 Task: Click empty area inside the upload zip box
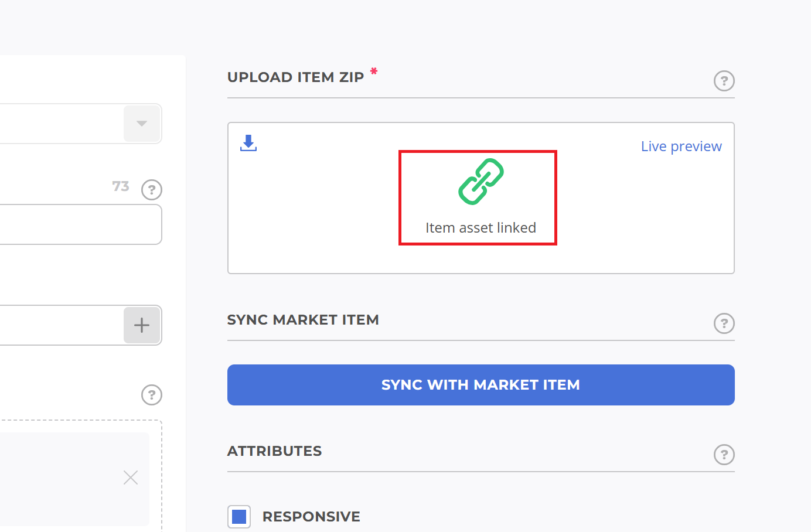point(645,223)
